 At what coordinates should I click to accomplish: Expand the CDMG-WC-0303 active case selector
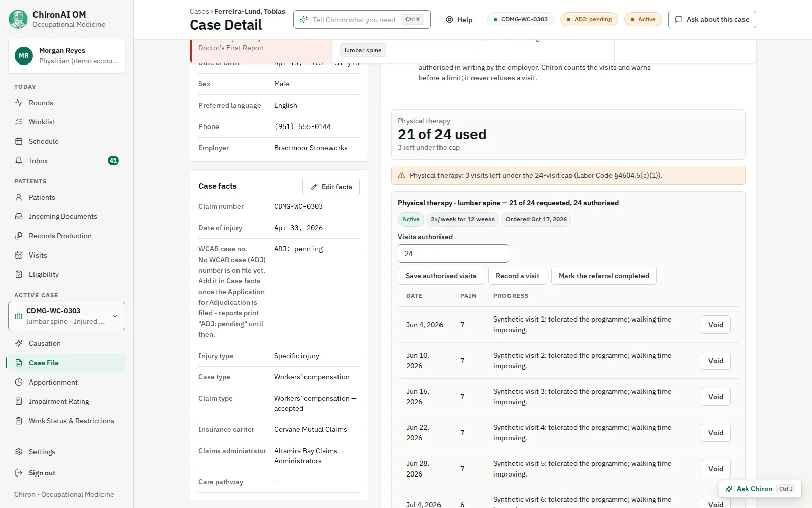pos(66,316)
